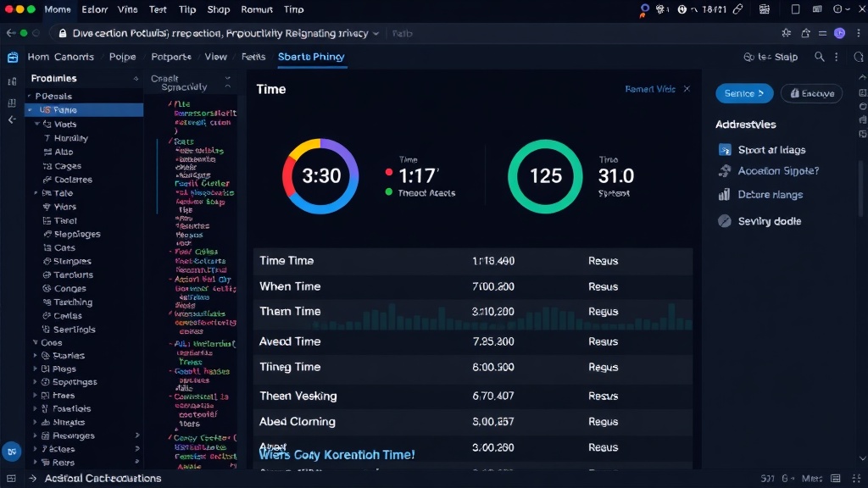Open the Mome menu in the menu bar
The width and height of the screenshot is (868, 488).
[x=58, y=9]
